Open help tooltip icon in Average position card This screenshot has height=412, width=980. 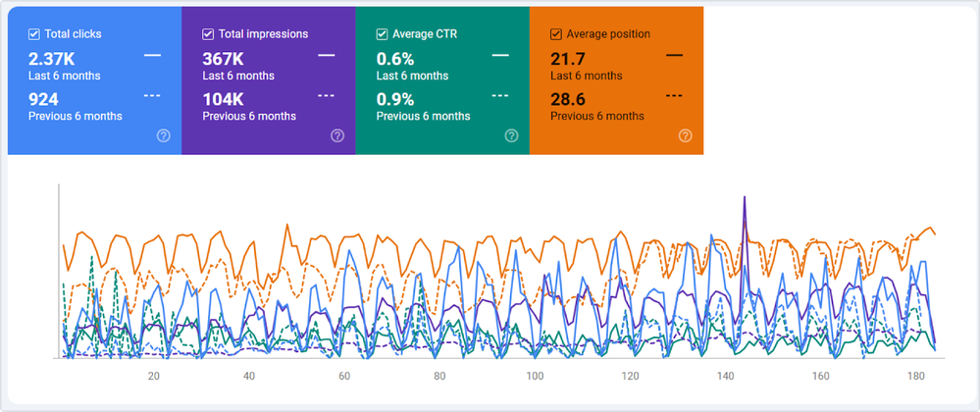pyautogui.click(x=685, y=136)
